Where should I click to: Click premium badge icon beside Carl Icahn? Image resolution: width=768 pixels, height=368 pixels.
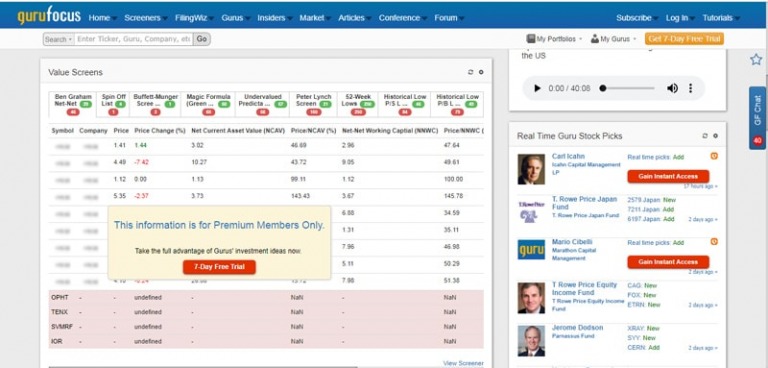tap(714, 156)
